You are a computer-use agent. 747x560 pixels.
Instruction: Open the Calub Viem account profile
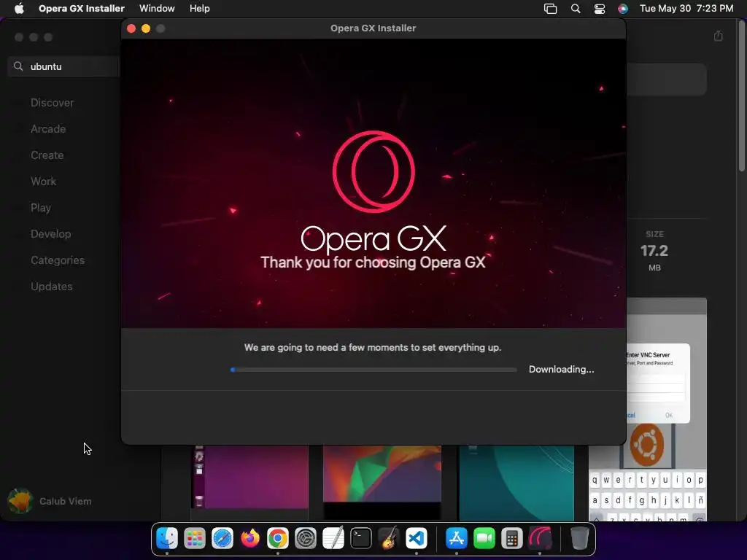pos(50,501)
